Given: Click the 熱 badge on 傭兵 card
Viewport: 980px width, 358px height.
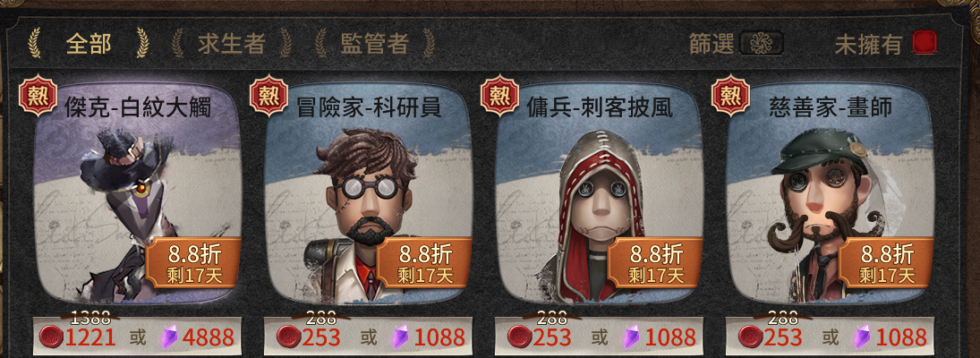Looking at the screenshot, I should 499,95.
